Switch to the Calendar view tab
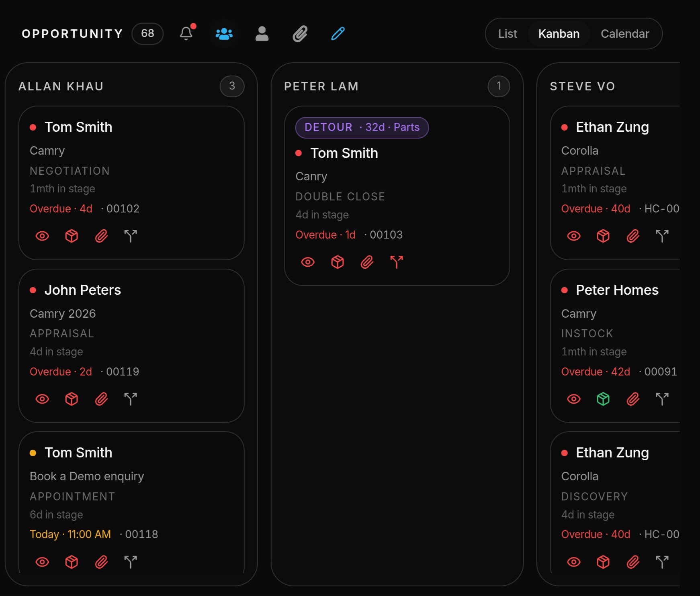 click(625, 34)
